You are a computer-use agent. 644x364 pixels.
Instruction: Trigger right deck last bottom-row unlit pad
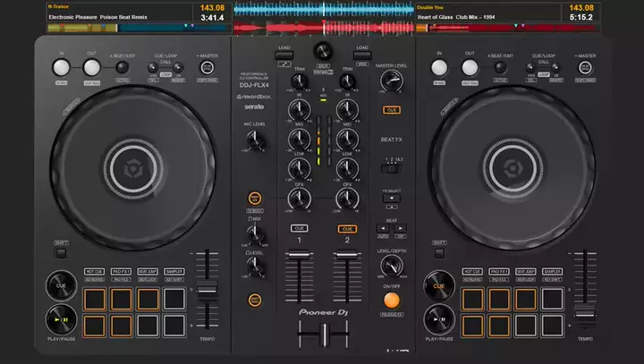(x=552, y=326)
